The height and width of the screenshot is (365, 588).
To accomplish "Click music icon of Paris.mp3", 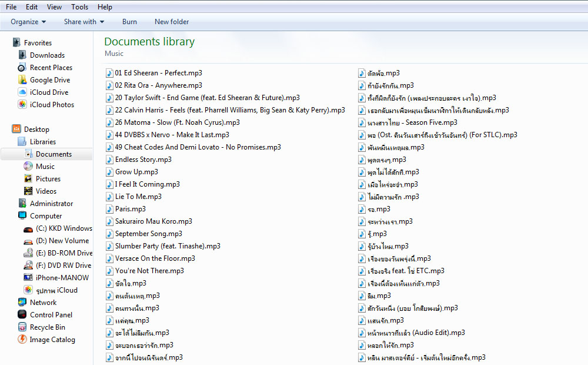I will 109,209.
